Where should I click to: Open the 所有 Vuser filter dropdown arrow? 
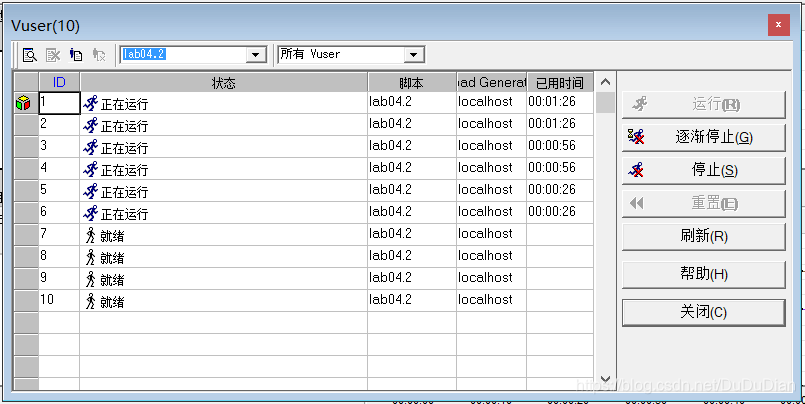pos(413,55)
